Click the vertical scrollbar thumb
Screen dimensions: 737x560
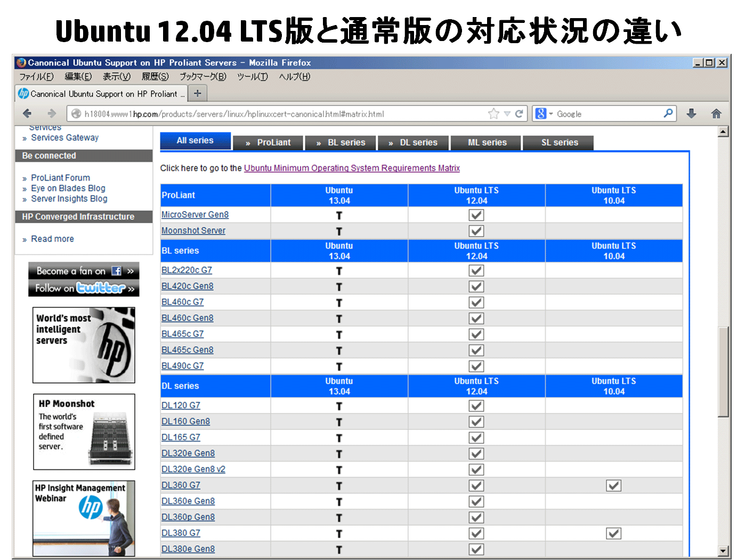tap(723, 371)
